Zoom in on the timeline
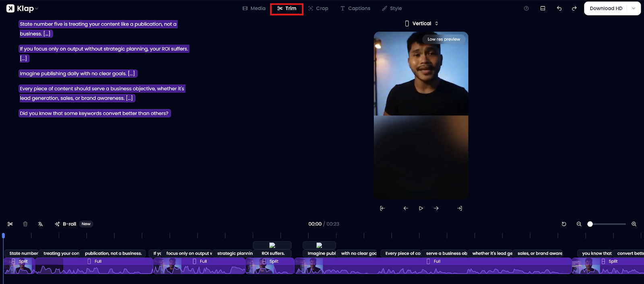Image resolution: width=644 pixels, height=284 pixels. (x=634, y=224)
